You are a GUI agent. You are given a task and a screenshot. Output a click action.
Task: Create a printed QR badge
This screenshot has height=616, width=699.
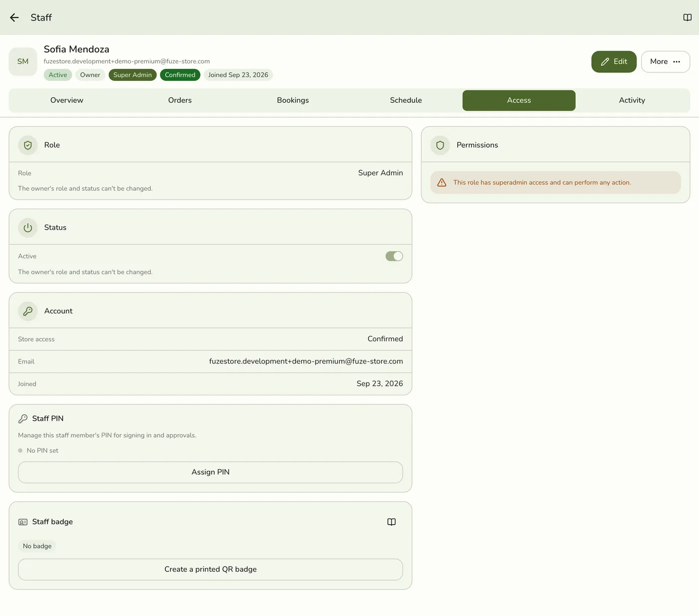click(x=210, y=570)
